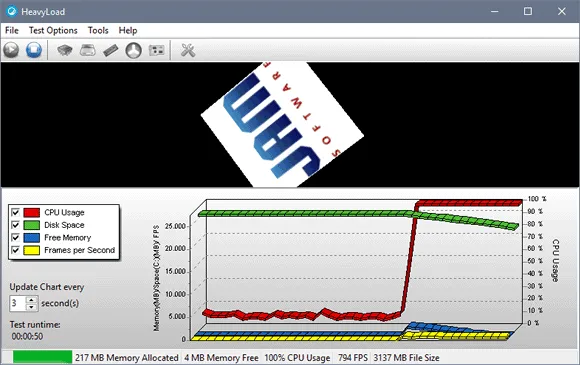Click the red CPU Usage color swatch
Screen dimensions: 580x365
coord(31,212)
